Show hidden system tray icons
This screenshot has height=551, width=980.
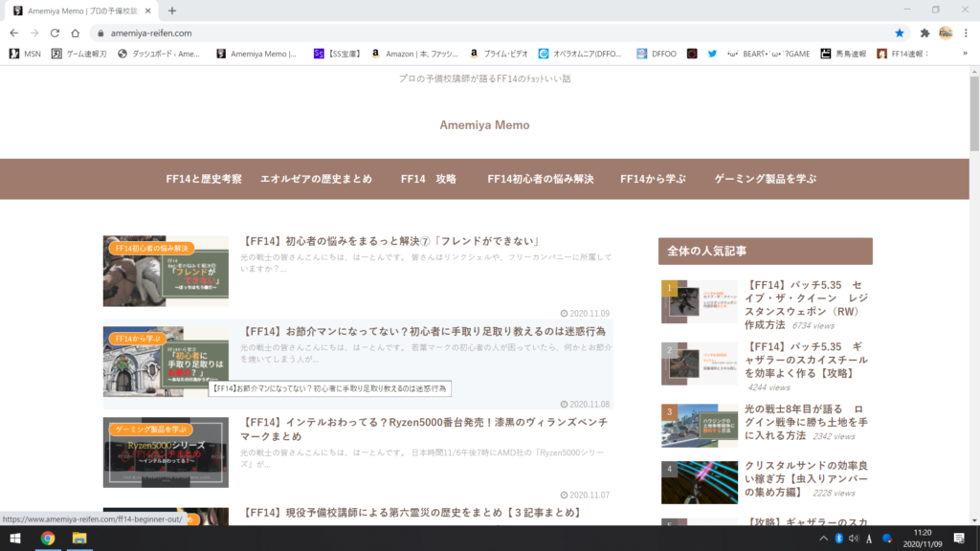(x=822, y=539)
